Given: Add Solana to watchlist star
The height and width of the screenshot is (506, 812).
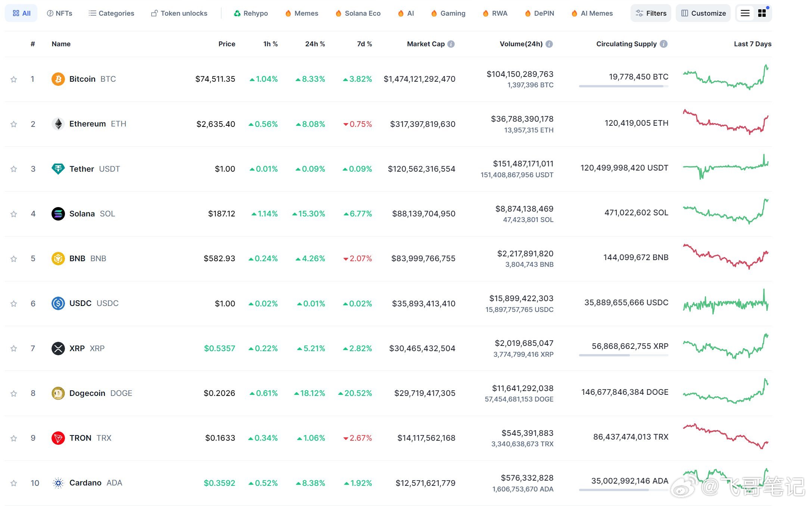Looking at the screenshot, I should 14,214.
